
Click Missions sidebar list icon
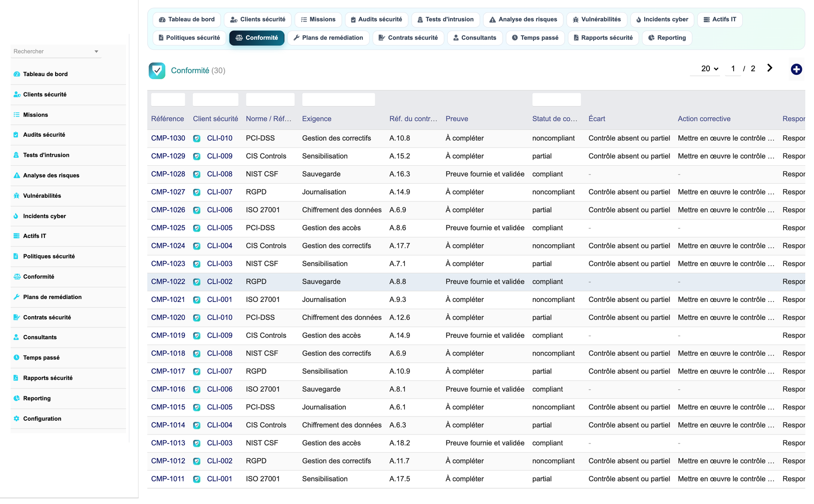coord(17,115)
